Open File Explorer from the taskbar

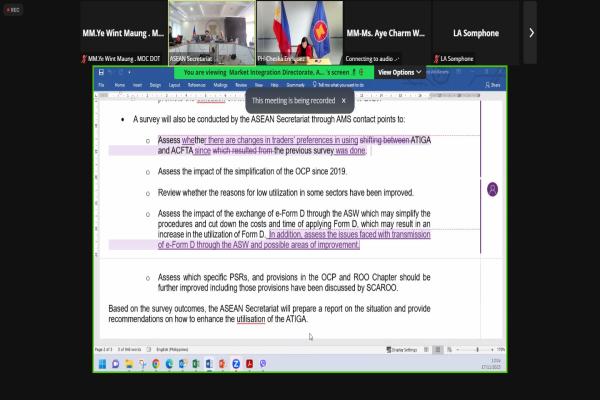tap(129, 364)
